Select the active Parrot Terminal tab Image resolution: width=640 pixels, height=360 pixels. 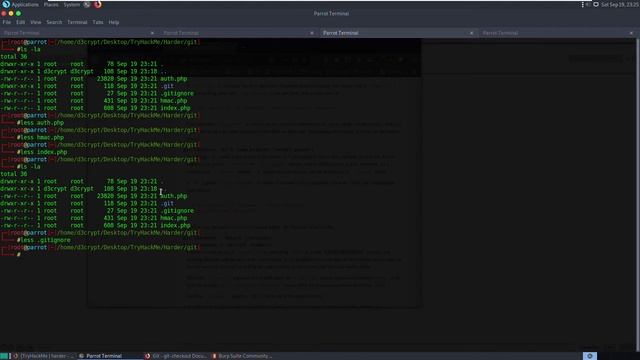coord(398,33)
